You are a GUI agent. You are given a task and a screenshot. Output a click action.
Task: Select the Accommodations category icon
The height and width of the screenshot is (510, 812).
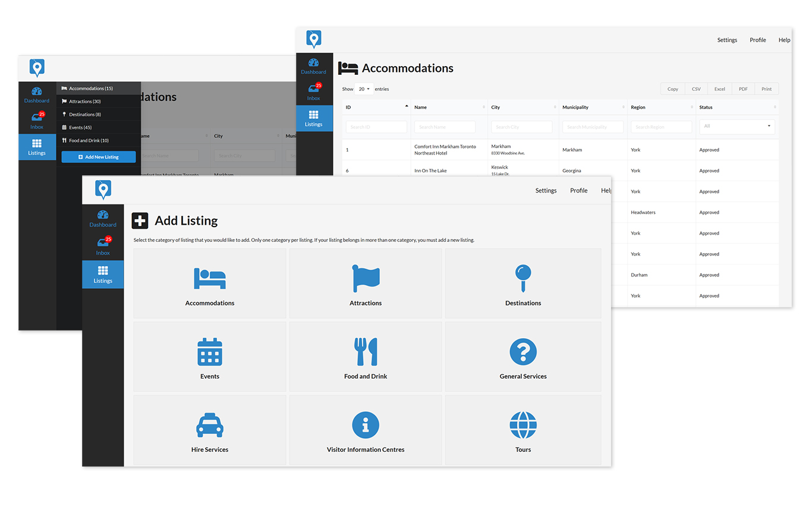tap(209, 278)
